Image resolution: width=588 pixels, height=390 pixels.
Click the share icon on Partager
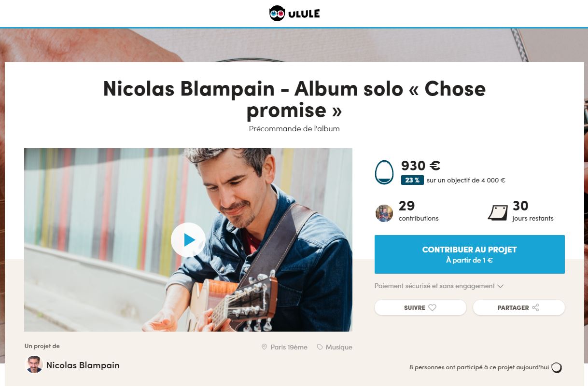[x=535, y=307]
